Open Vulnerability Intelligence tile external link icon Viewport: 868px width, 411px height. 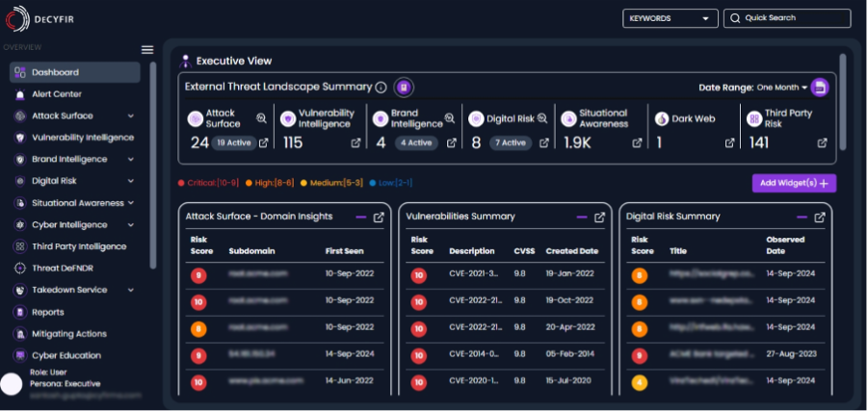point(355,143)
